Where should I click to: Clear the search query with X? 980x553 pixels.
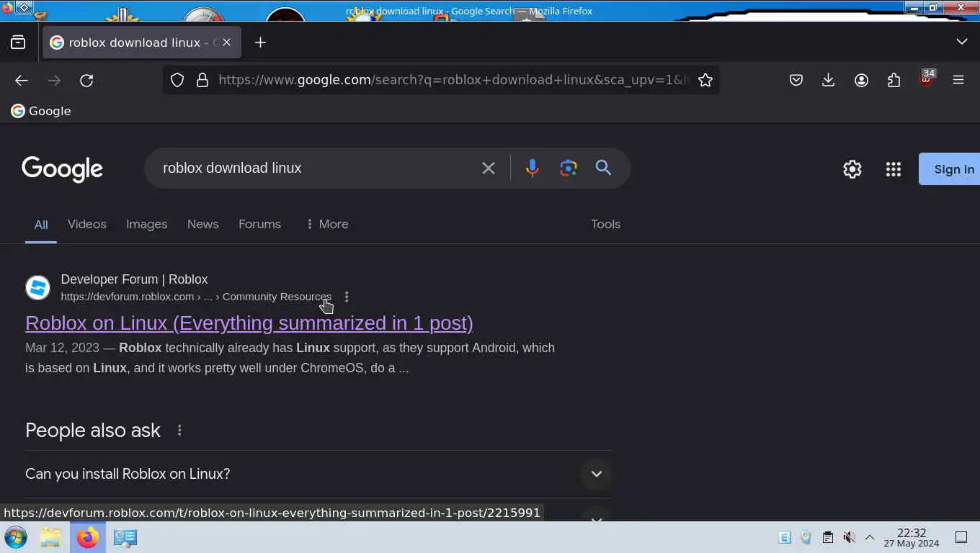tap(489, 168)
